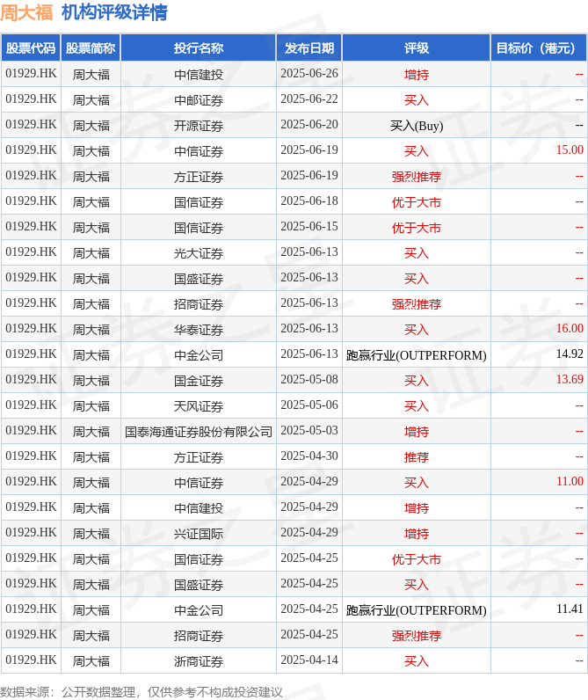This screenshot has width=588, height=700.
Task: Click the 评级 column header
Action: click(x=417, y=47)
